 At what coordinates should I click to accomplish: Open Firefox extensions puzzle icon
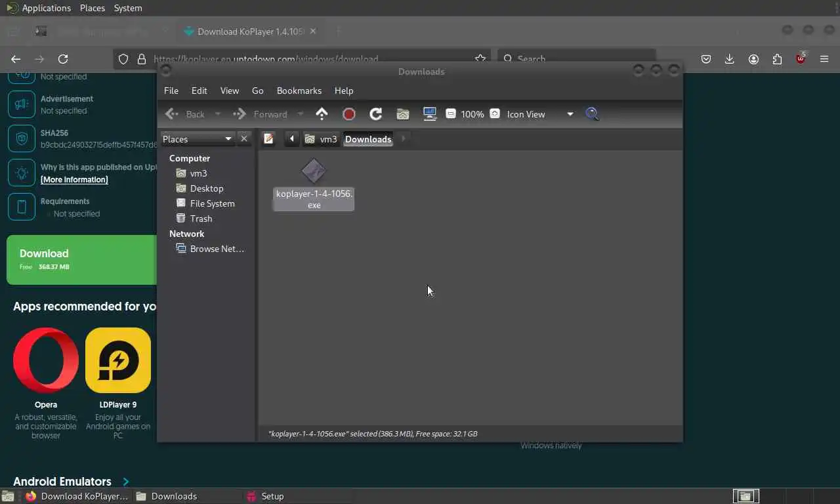(777, 59)
